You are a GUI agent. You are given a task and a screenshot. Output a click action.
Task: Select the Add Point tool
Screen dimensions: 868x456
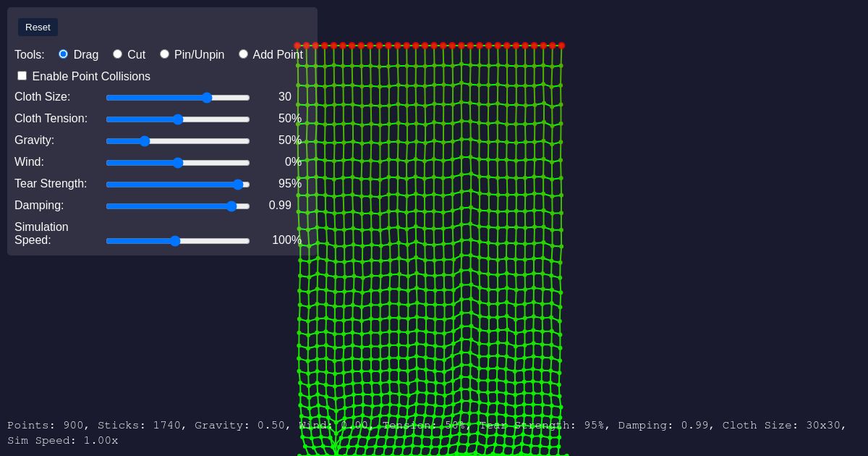pos(243,54)
